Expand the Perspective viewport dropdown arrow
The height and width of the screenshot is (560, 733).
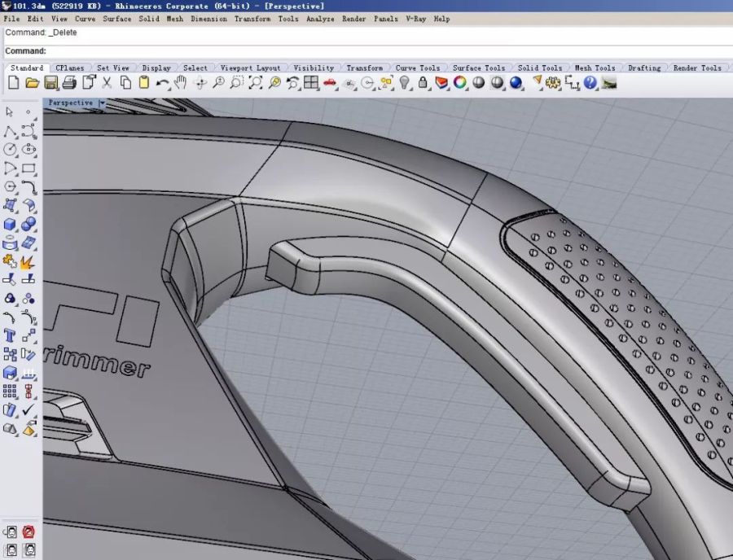(102, 103)
